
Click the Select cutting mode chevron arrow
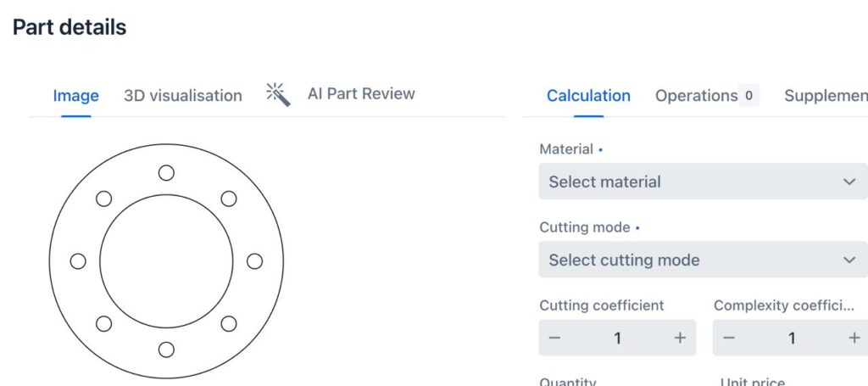(849, 260)
